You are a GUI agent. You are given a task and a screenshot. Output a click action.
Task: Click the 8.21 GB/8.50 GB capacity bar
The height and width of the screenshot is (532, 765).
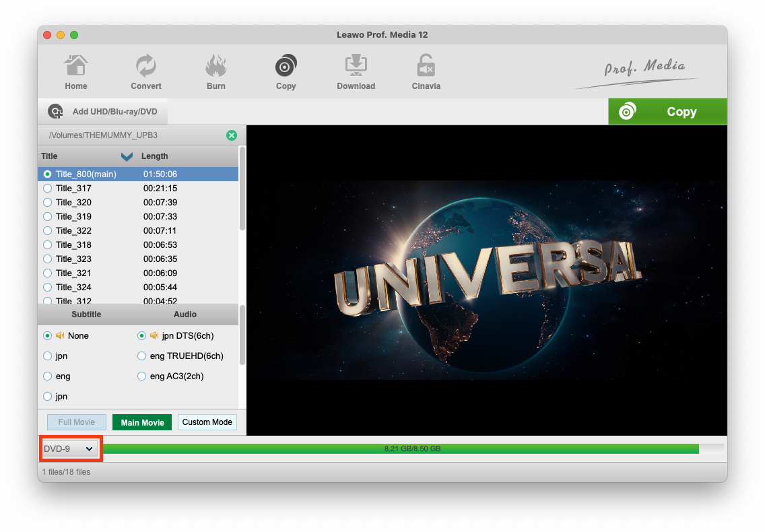[413, 449]
